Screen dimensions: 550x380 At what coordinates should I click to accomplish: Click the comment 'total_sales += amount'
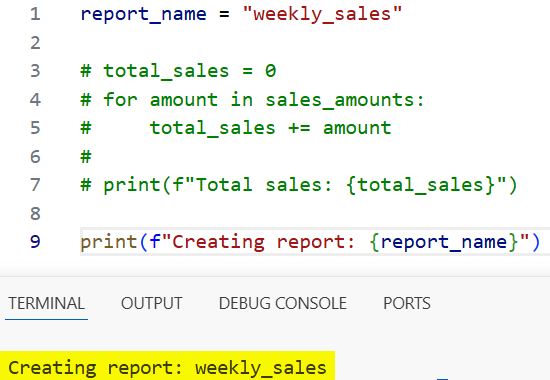click(270, 128)
